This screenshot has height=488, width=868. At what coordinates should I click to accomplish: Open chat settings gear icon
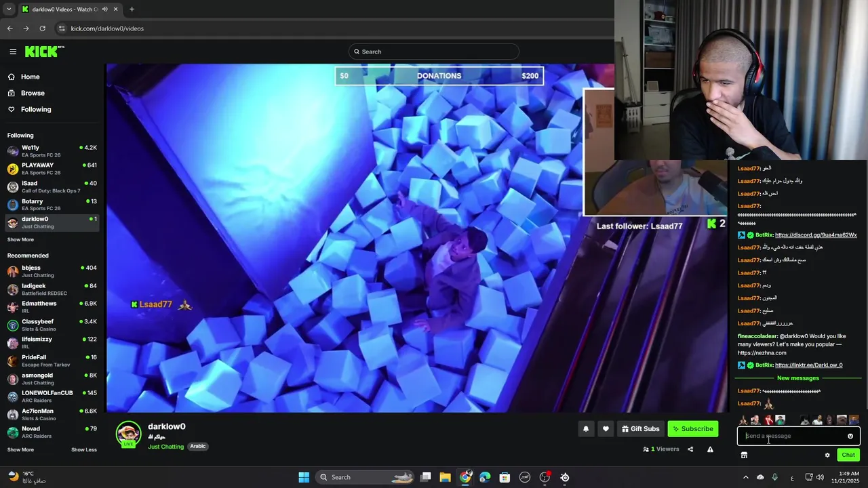(827, 455)
